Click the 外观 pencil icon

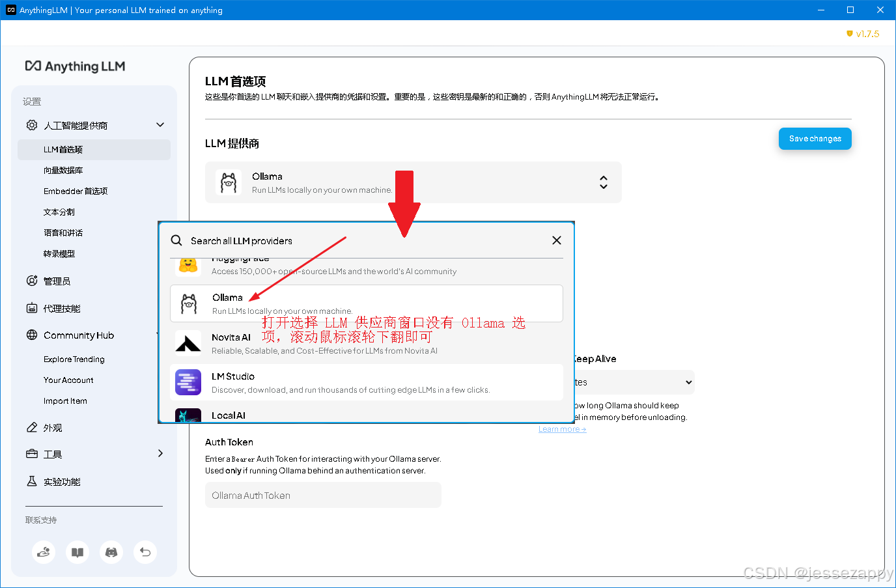(32, 427)
